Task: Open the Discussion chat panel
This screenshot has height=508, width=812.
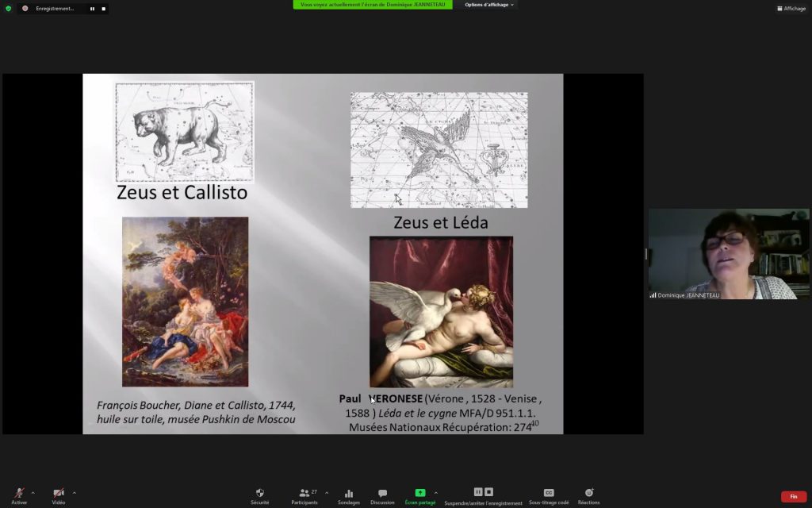Action: click(382, 496)
